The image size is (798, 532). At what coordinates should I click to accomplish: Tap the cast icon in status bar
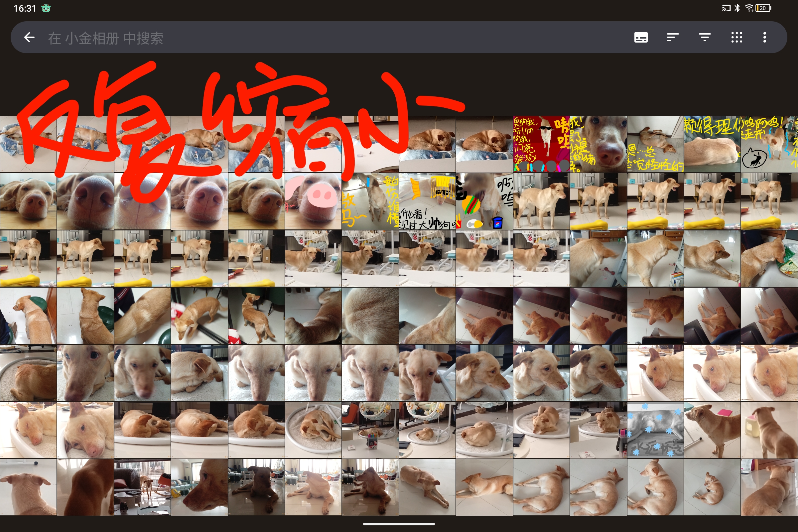[727, 8]
